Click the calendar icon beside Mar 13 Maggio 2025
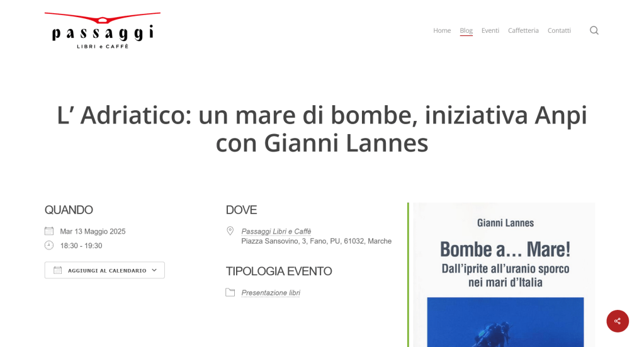644x347 pixels. [49, 231]
